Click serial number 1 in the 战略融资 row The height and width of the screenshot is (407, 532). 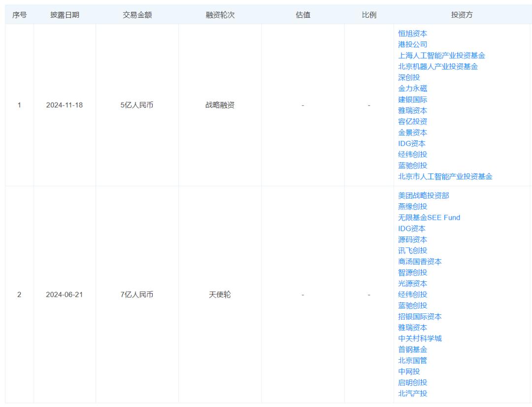coord(19,105)
